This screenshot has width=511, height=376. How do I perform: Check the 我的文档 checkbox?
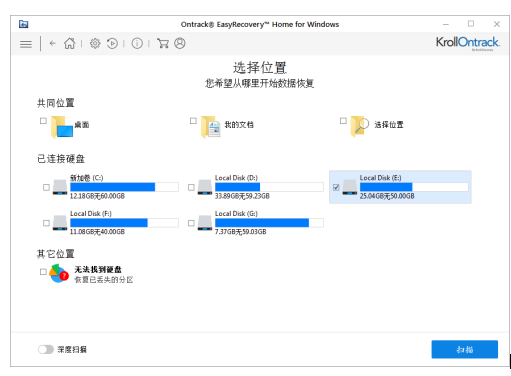click(x=193, y=121)
